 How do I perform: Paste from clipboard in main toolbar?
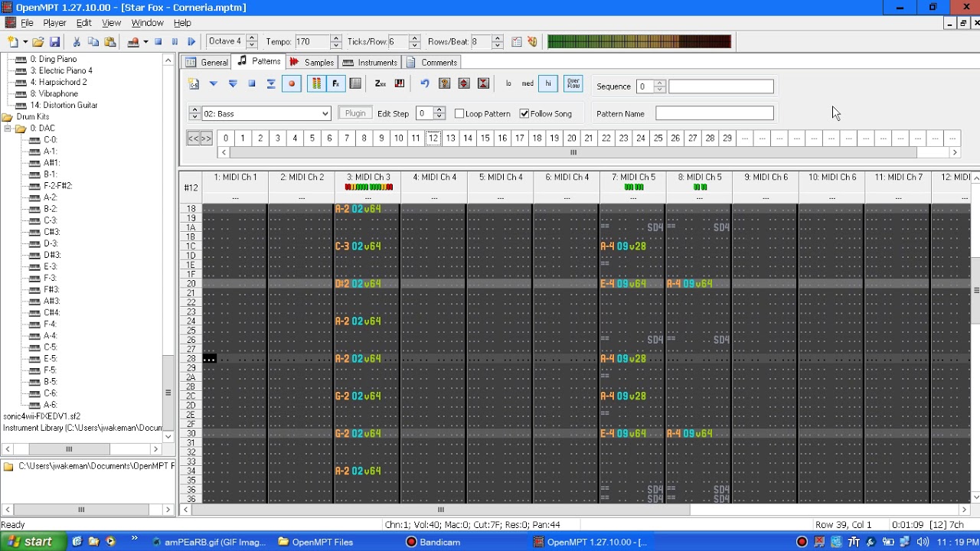click(x=110, y=42)
